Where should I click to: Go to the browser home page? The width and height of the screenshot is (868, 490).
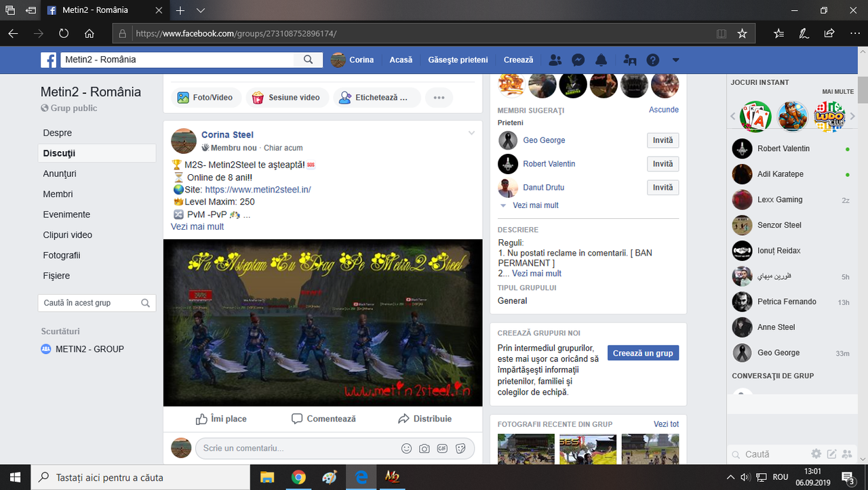[90, 33]
